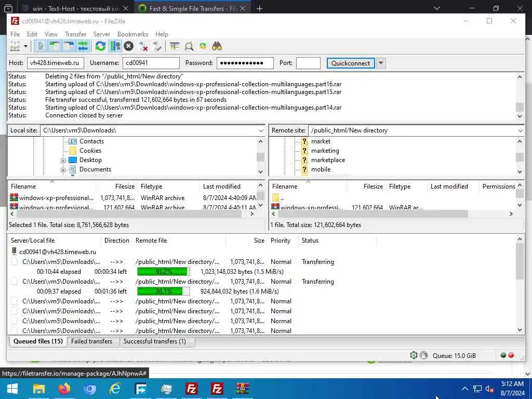Refresh file and folder lists
Image resolution: width=532 pixels, height=399 pixels.
click(100, 46)
